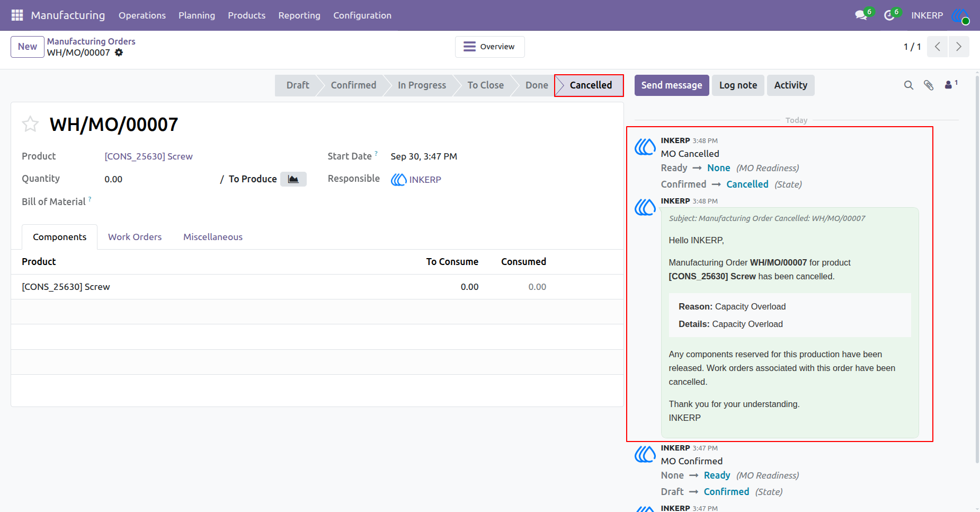This screenshot has width=980, height=512.
Task: Follow the Manufacturing Orders breadcrumb link
Action: (91, 41)
